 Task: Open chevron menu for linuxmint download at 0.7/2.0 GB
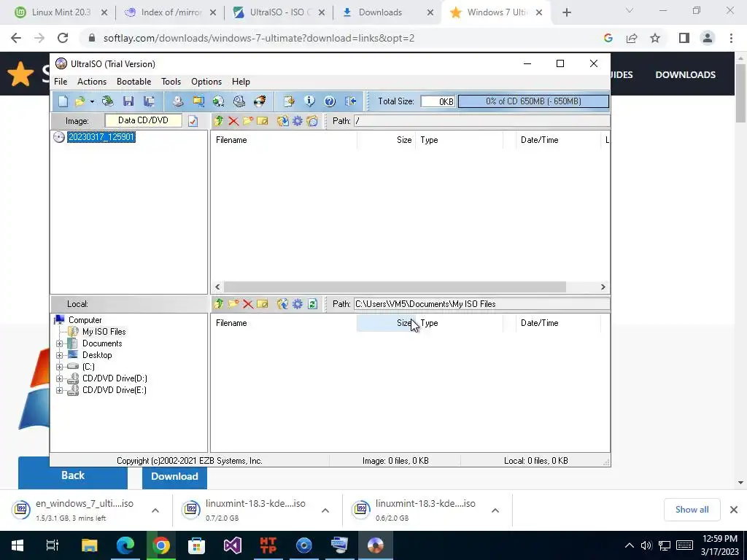[325, 510]
